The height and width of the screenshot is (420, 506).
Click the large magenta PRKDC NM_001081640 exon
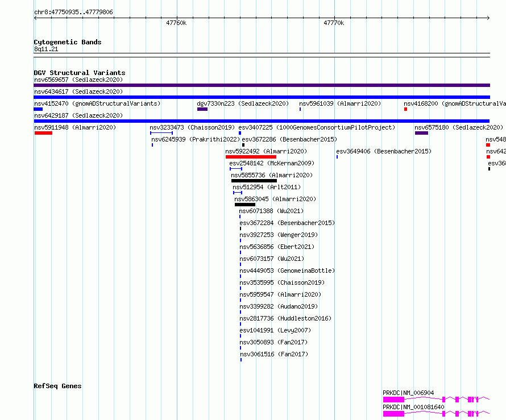click(x=393, y=414)
